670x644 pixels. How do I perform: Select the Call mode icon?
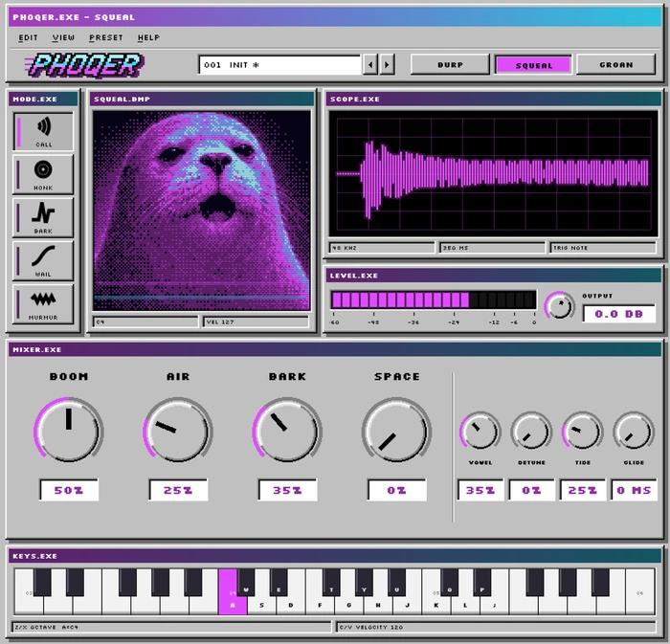coord(43,131)
